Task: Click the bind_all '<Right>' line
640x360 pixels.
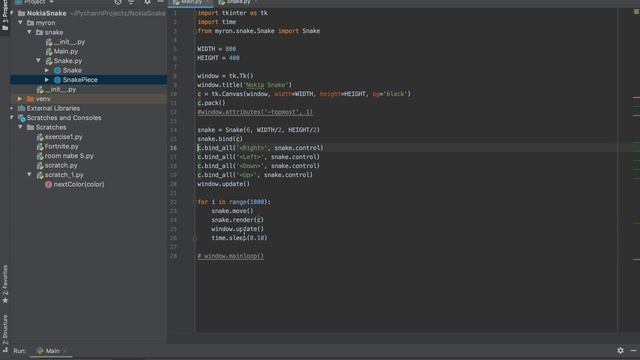Action: click(260, 148)
